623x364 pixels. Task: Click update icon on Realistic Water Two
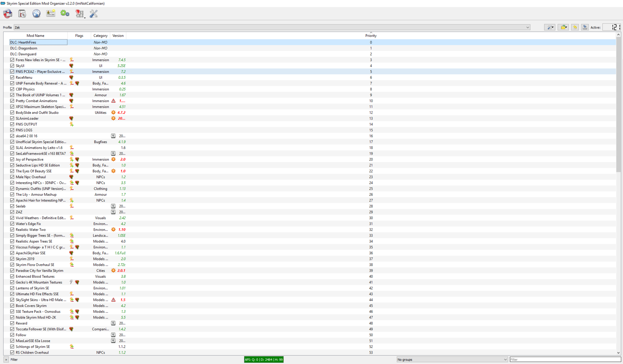(x=113, y=229)
